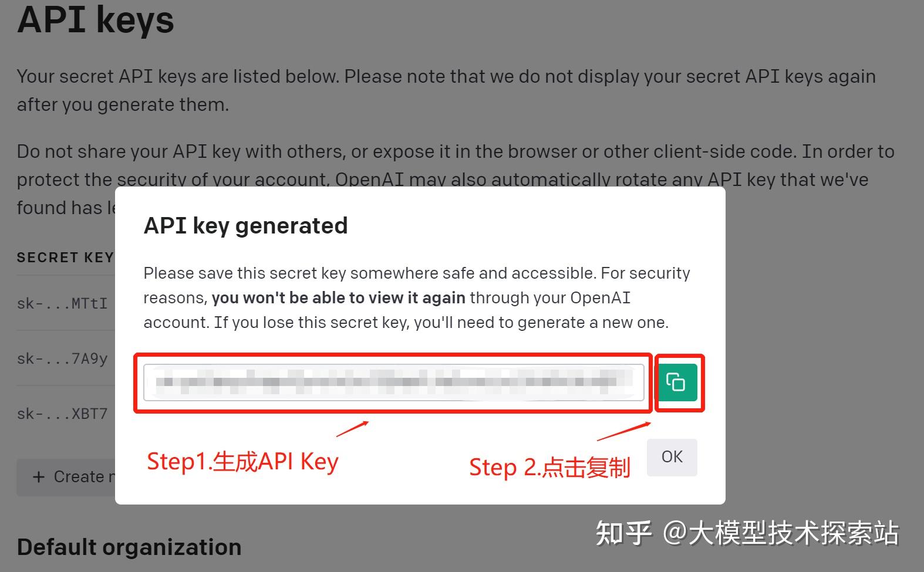
Task: Click the Create new secret key button
Action: click(66, 477)
